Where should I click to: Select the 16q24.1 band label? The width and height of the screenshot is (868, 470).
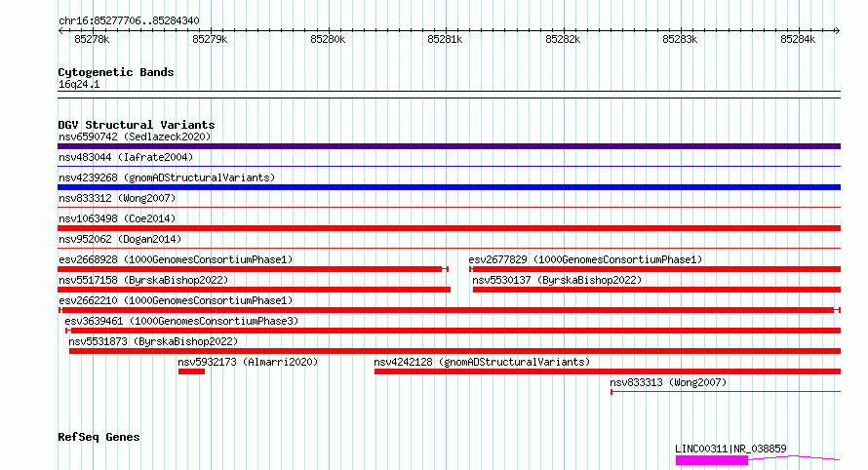(x=79, y=84)
